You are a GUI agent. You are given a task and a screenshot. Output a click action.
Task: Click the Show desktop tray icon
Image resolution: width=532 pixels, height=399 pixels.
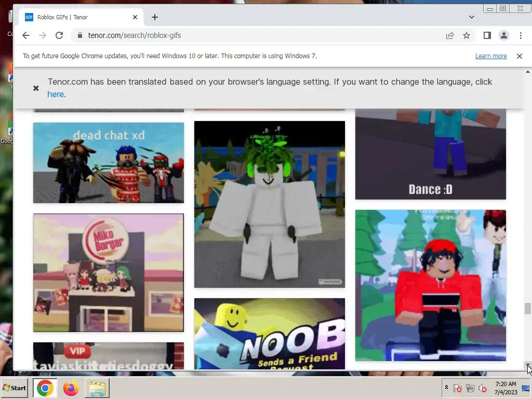pyautogui.click(x=526, y=388)
